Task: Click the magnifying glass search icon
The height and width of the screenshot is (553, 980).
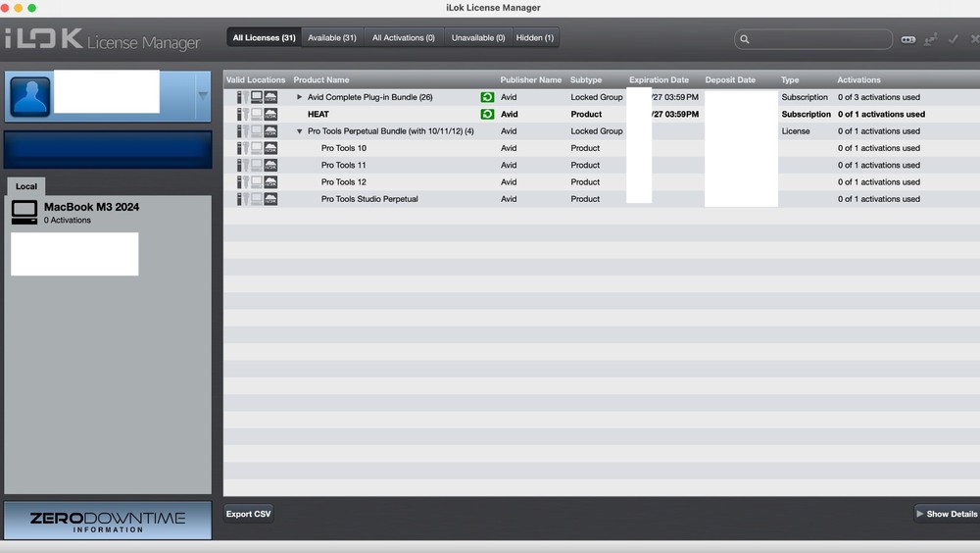Action: click(745, 39)
